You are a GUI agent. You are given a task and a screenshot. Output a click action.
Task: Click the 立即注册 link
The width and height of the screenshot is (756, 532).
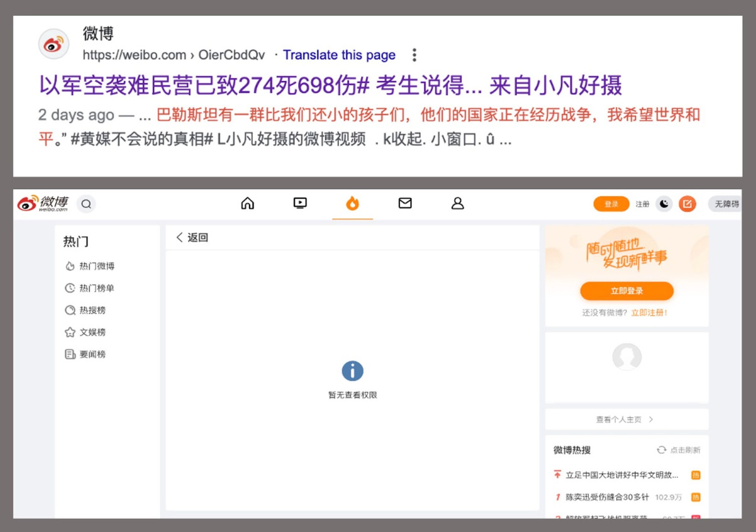(x=649, y=313)
